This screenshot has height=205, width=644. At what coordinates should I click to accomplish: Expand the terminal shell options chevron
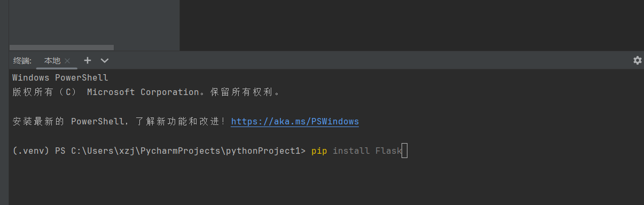pyautogui.click(x=105, y=60)
